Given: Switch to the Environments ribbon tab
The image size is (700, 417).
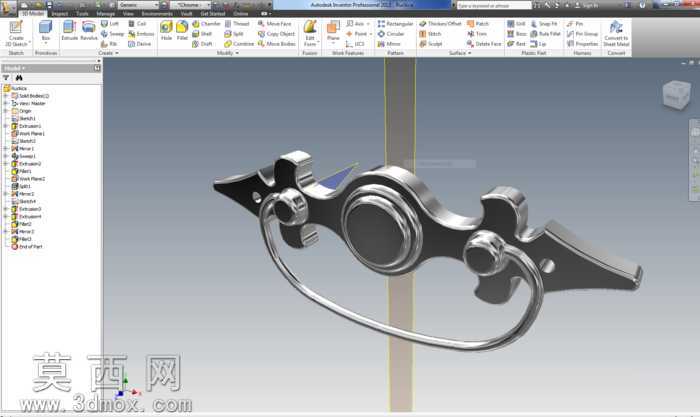Looking at the screenshot, I should [x=157, y=14].
